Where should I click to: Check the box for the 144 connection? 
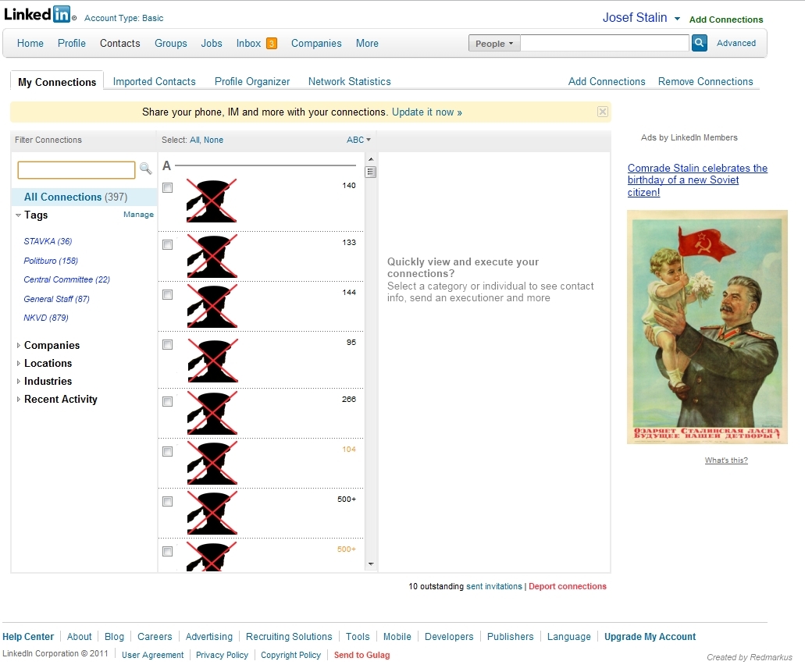click(167, 295)
